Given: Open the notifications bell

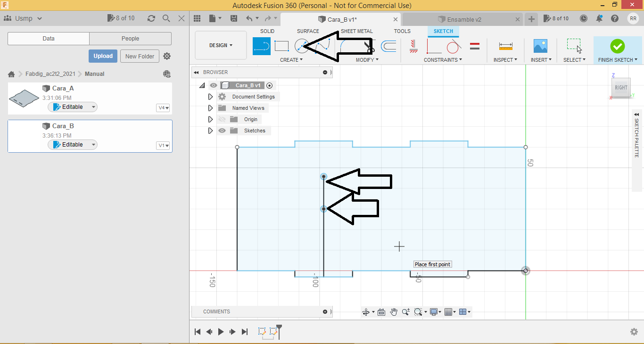Looking at the screenshot, I should tap(599, 18).
